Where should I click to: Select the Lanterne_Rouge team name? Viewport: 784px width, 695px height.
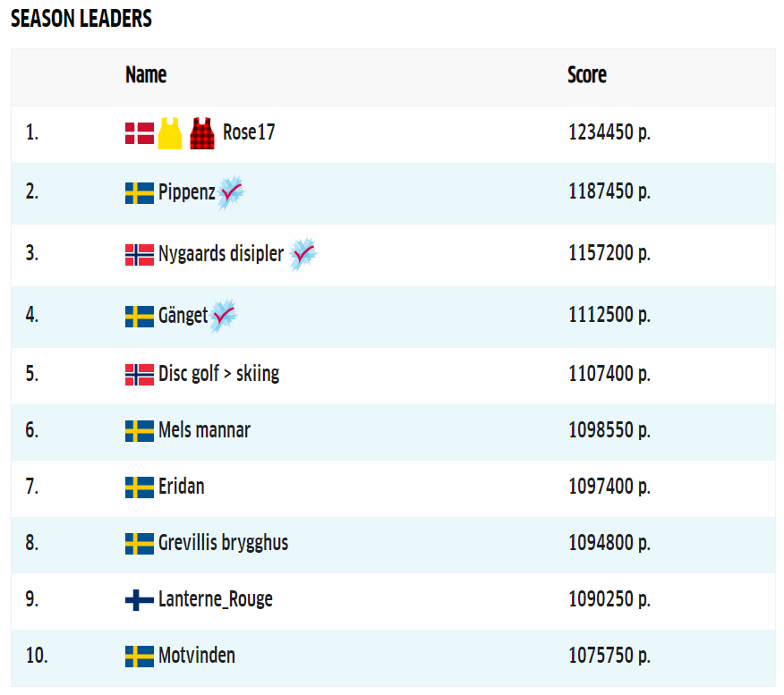pyautogui.click(x=215, y=599)
